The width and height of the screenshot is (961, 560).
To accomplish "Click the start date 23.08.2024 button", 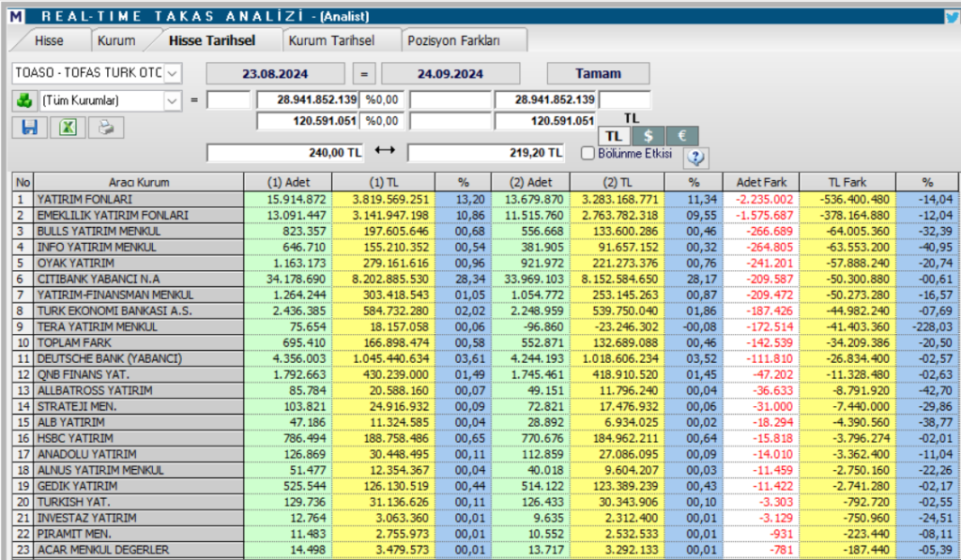I will point(275,73).
